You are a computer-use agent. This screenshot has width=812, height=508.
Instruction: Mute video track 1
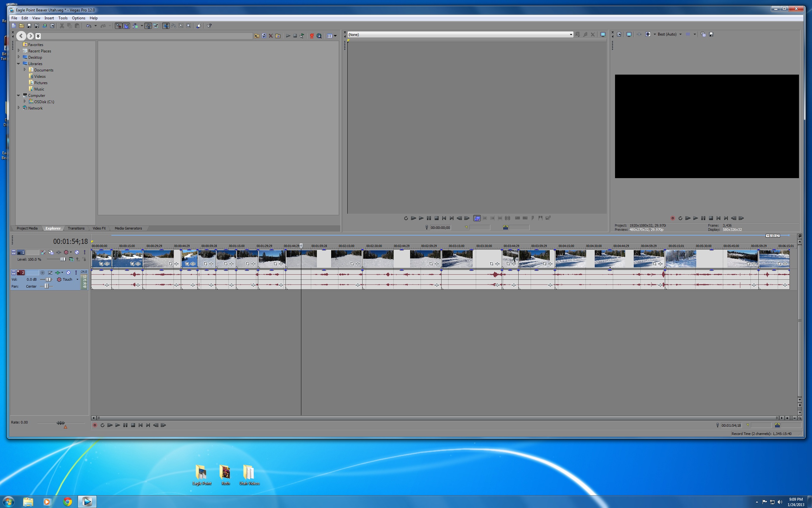(x=77, y=252)
